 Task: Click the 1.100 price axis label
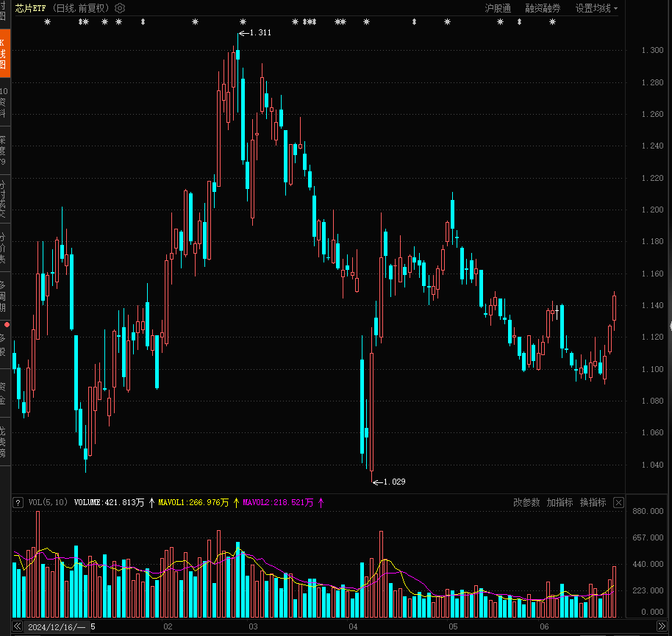coord(652,369)
